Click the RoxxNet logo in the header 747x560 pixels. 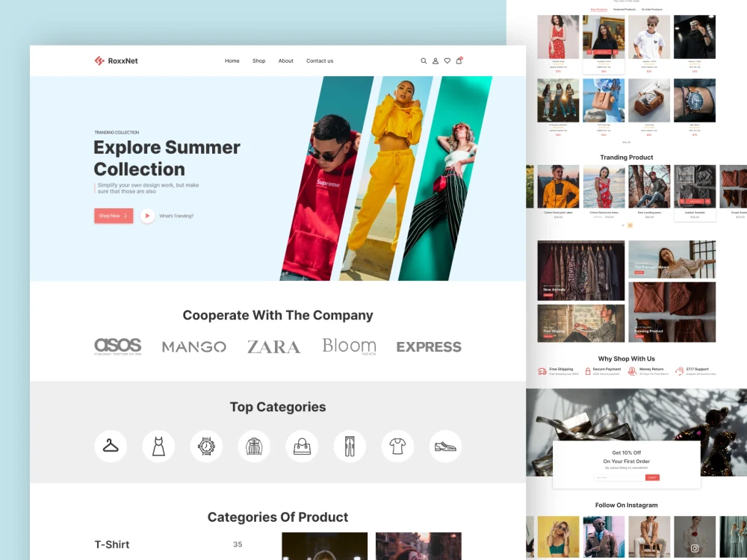point(117,60)
